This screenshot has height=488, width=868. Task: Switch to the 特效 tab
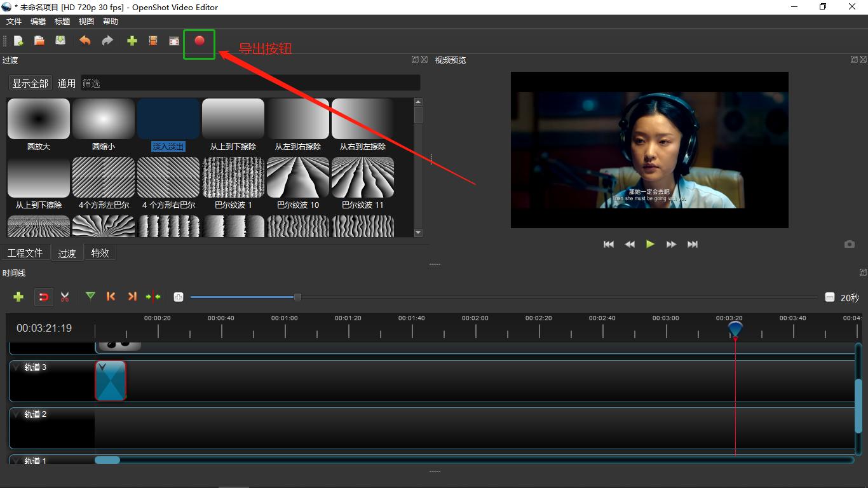pos(100,253)
